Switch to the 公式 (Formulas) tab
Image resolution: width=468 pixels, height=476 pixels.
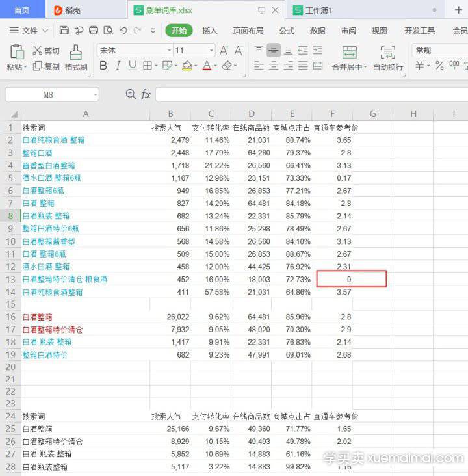coord(287,31)
